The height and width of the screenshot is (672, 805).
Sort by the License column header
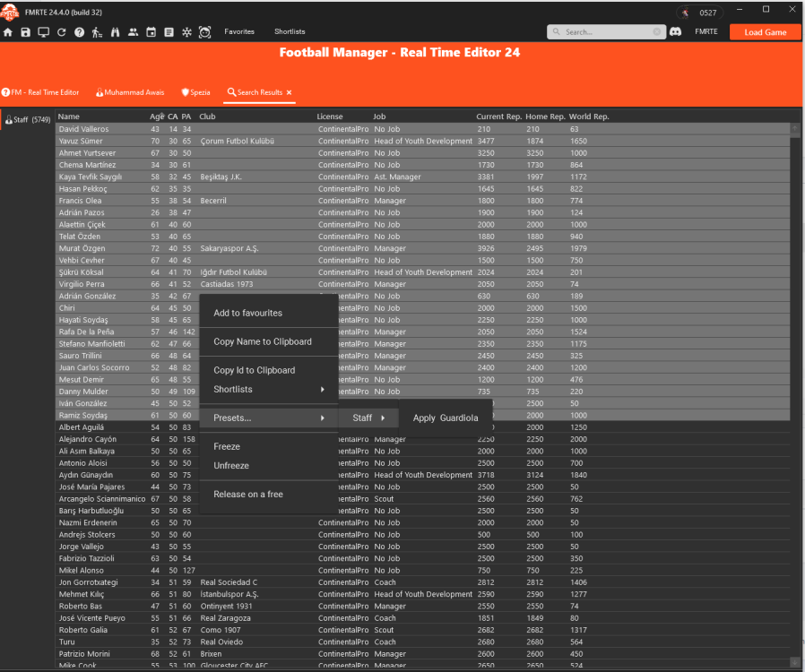tap(330, 116)
